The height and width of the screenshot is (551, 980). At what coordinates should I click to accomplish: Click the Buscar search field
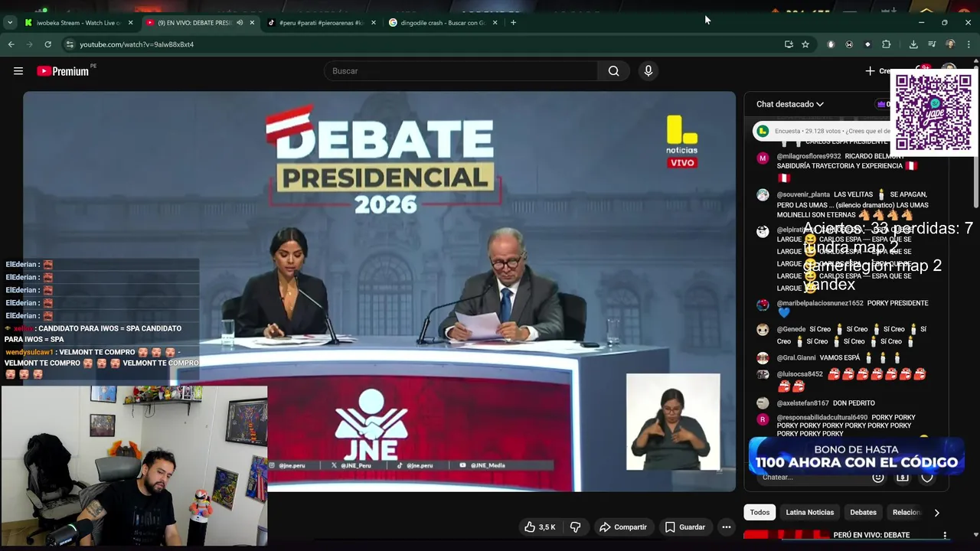coord(462,71)
